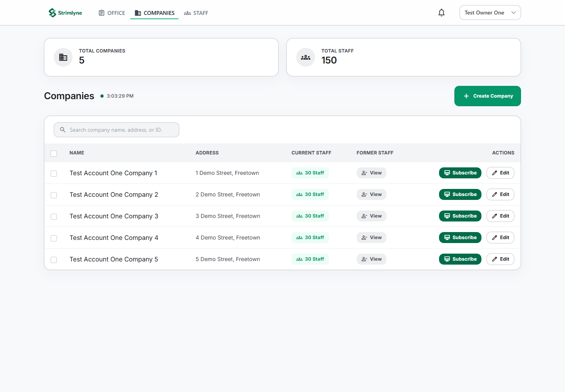565x392 pixels.
Task: Open the Staff tab
Action: point(196,13)
